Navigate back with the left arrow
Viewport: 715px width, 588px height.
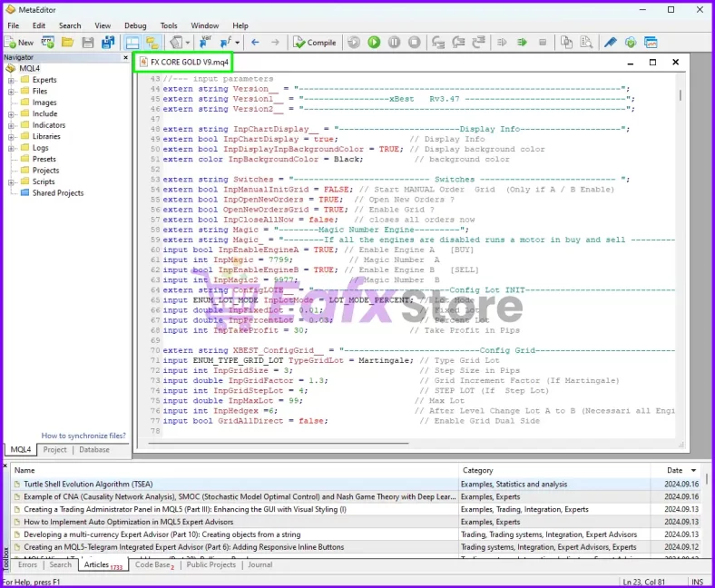(x=255, y=43)
